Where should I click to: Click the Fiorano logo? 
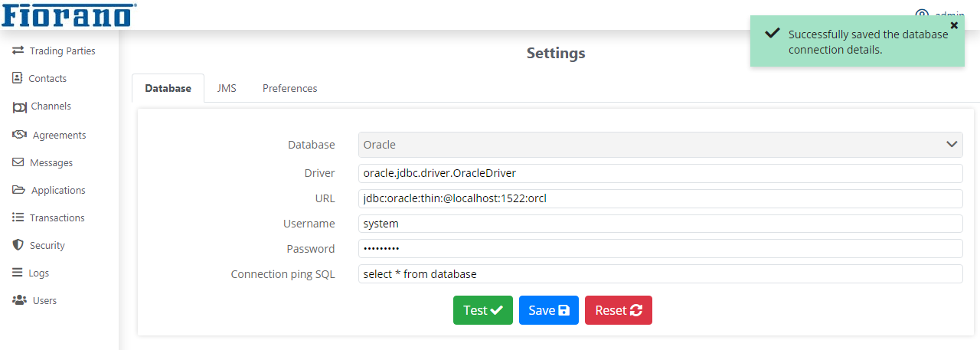pos(69,14)
